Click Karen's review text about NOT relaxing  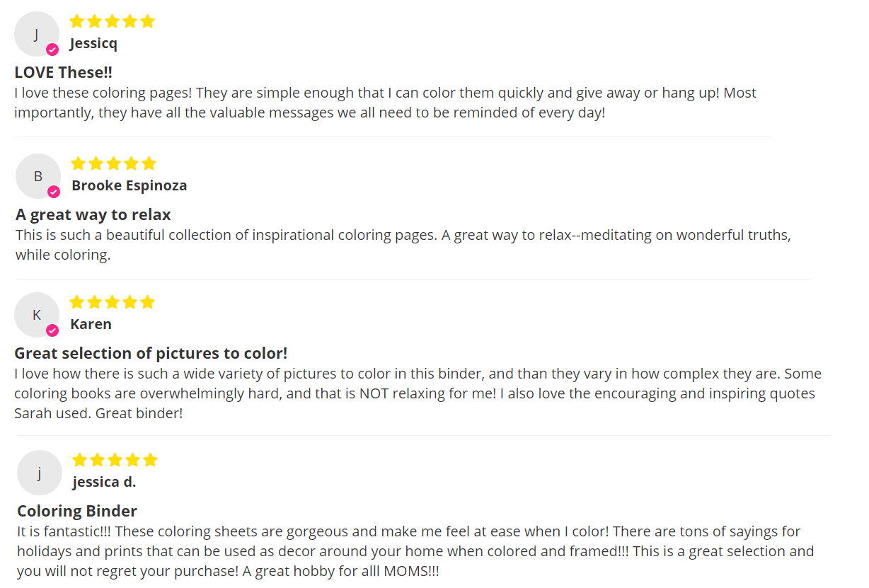[418, 393]
